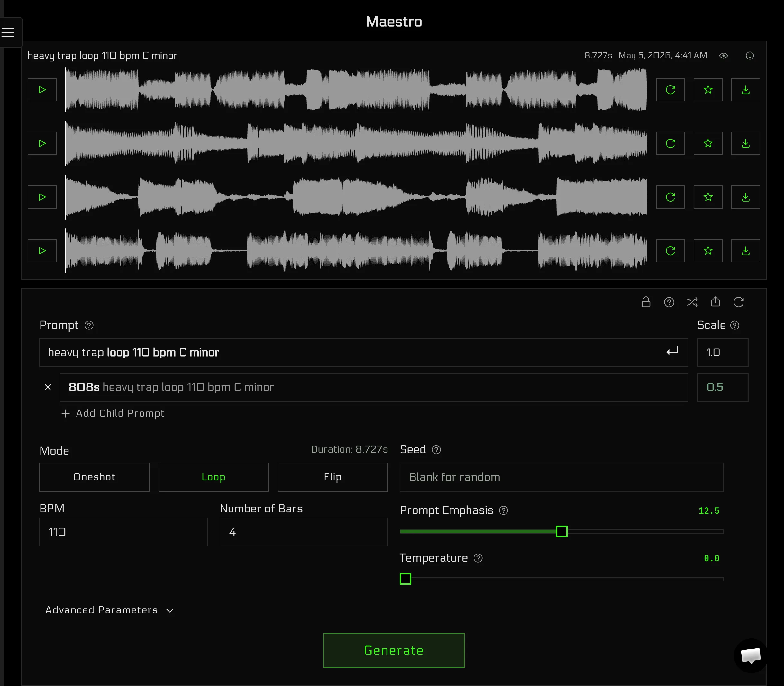The height and width of the screenshot is (686, 784).
Task: Star the fourth waveform sample
Action: click(708, 250)
